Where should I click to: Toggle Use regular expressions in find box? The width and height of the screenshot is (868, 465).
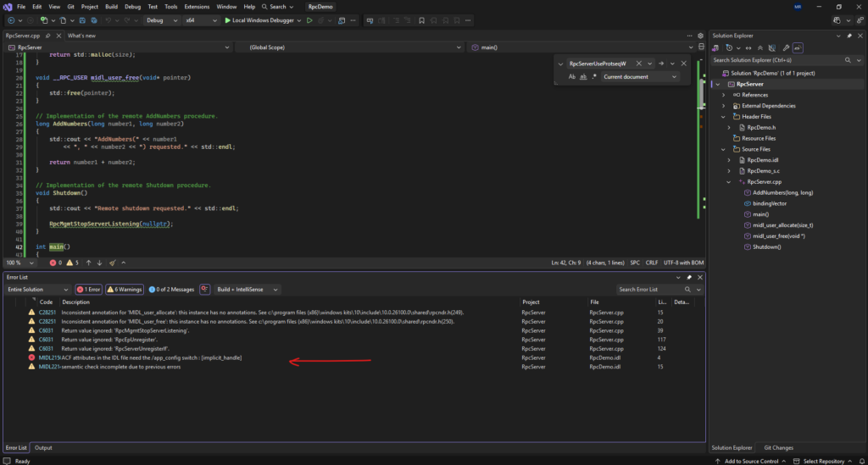pyautogui.click(x=594, y=77)
